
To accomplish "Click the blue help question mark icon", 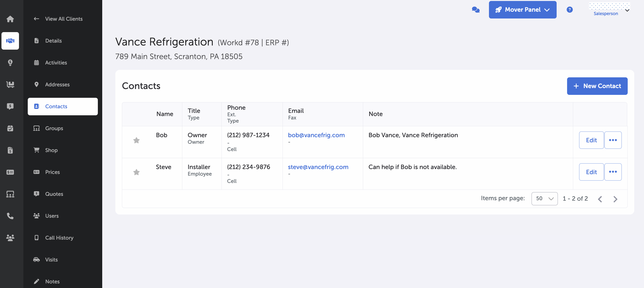I will tap(570, 10).
